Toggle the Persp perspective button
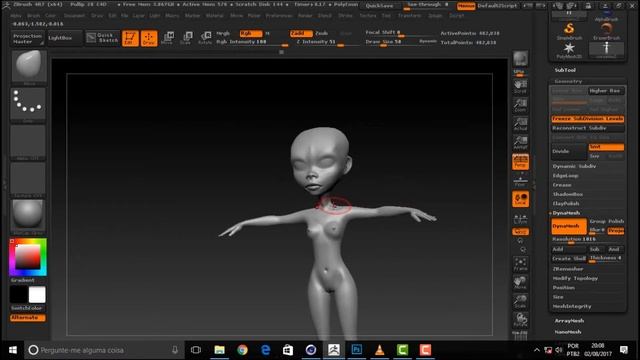The height and width of the screenshot is (360, 640). pyautogui.click(x=520, y=162)
